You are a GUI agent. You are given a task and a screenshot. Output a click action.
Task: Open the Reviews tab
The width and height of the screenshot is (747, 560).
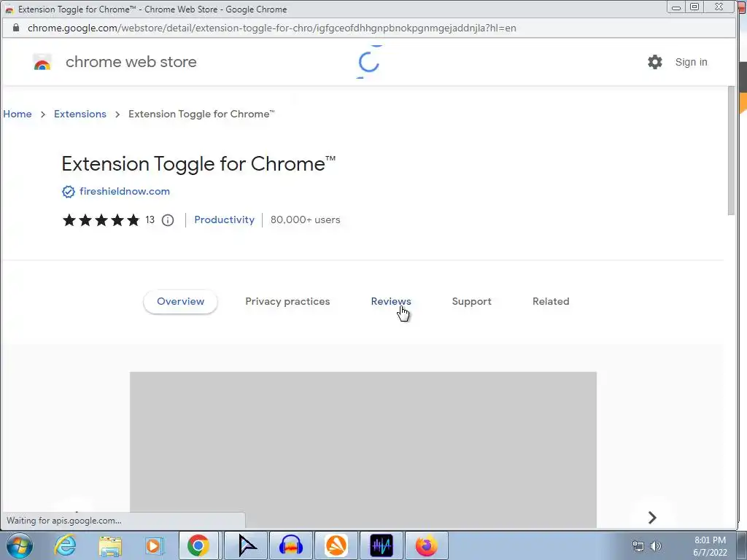click(391, 301)
